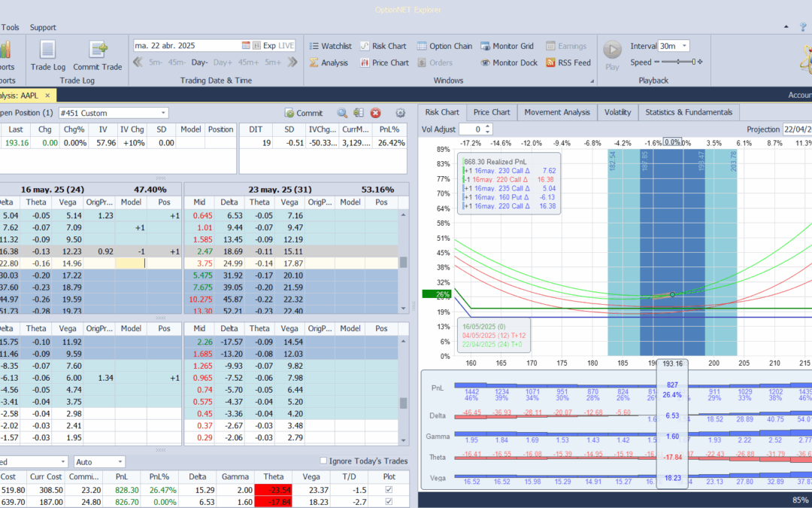Click the end-of-day icon beside Exp
The width and height of the screenshot is (812, 508).
(x=256, y=46)
